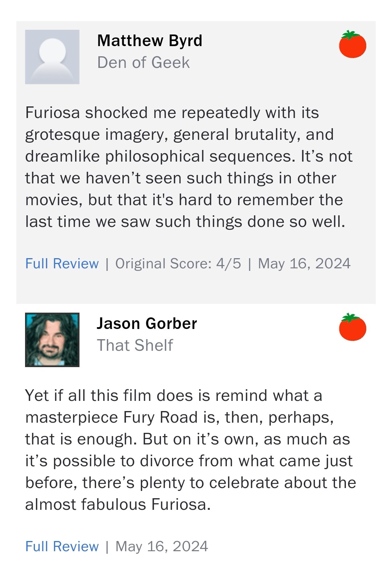This screenshot has height=569, width=392.
Task: Open Jason Gorber's profile photo
Action: click(52, 340)
